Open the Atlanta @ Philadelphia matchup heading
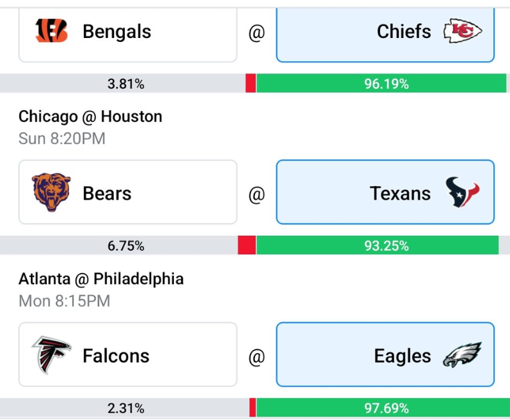 101,279
